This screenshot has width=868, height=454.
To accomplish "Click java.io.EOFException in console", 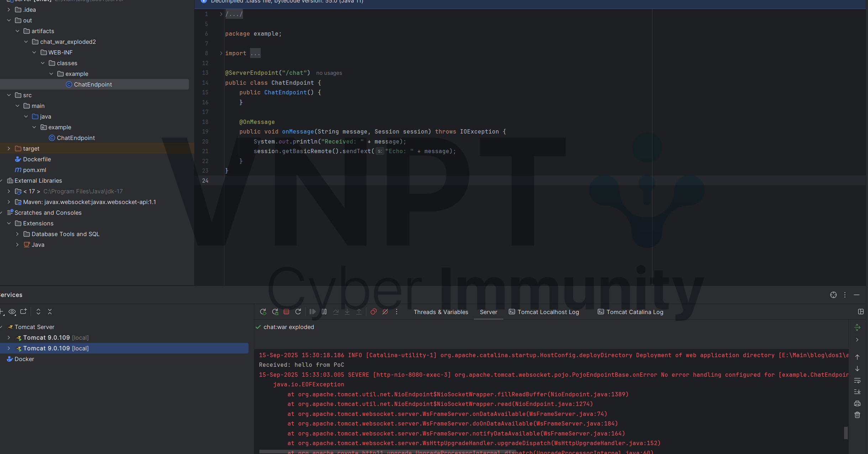I will click(309, 385).
